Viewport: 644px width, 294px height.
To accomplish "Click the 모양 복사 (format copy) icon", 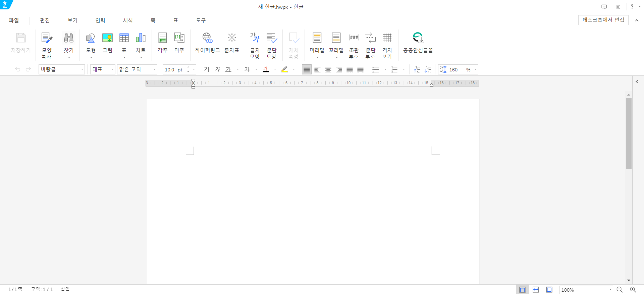I will click(x=47, y=38).
